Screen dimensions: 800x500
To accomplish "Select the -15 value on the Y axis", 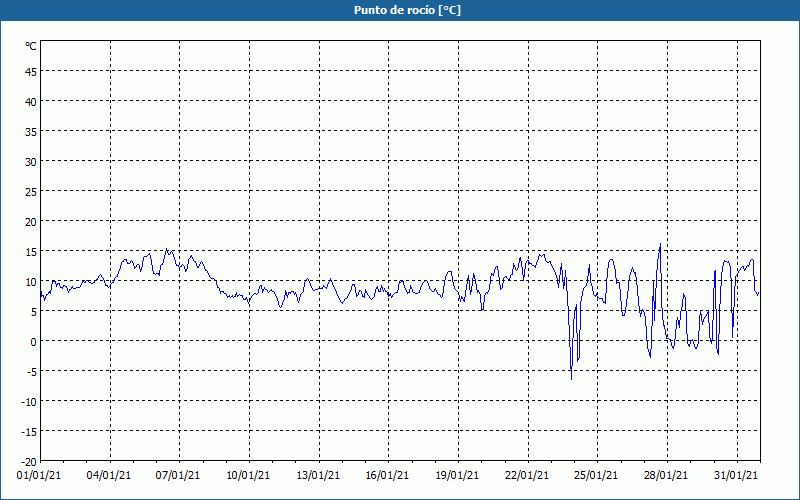I will click(x=29, y=432).
